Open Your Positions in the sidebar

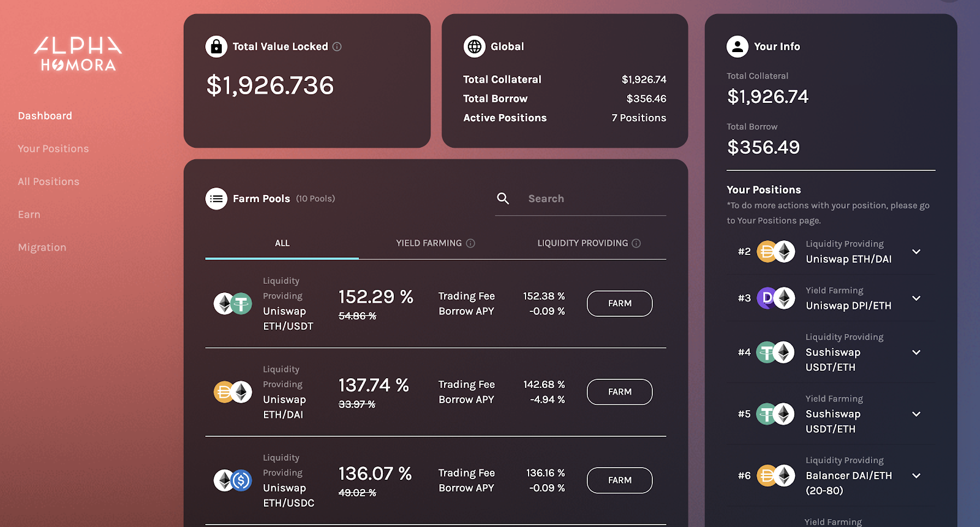pos(53,149)
